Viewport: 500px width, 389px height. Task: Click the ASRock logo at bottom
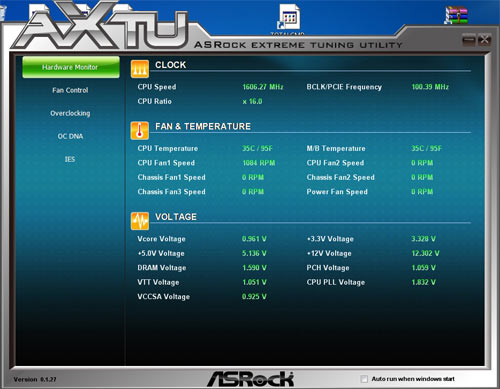[x=250, y=379]
